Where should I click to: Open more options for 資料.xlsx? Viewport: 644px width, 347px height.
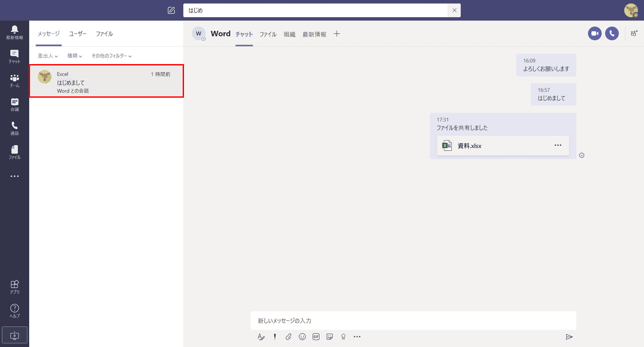[x=558, y=145]
